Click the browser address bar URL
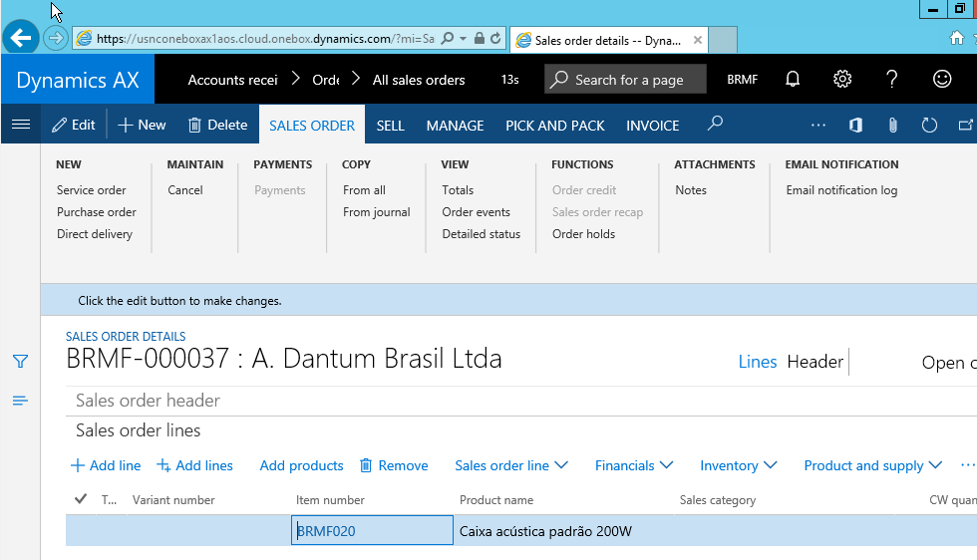Viewport: 977px width, 560px height. click(x=265, y=39)
